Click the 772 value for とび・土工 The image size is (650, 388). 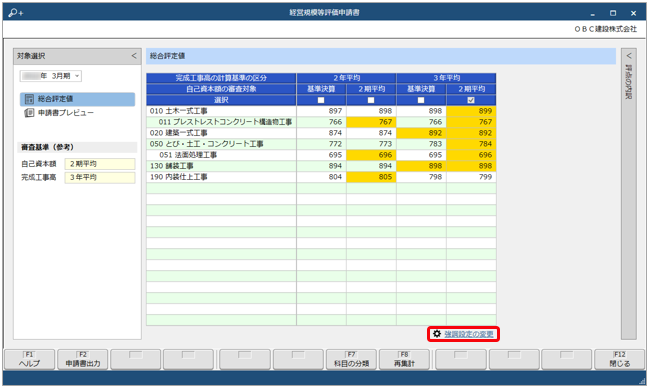click(321, 144)
